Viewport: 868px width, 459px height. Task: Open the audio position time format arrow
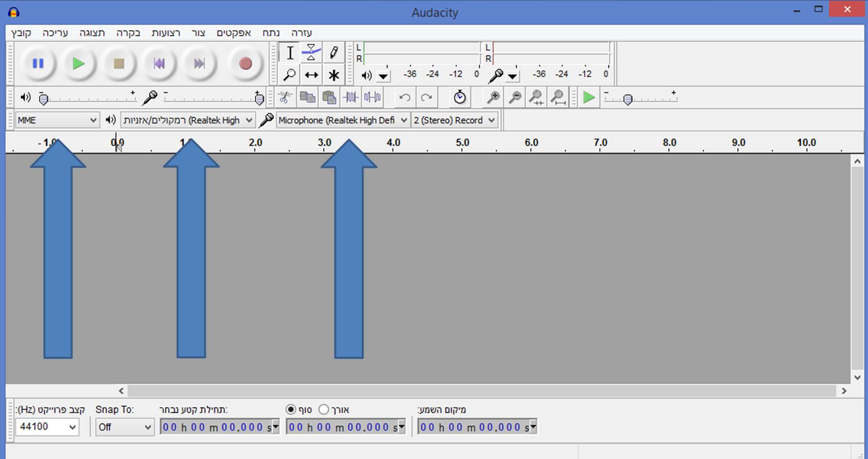(x=533, y=426)
